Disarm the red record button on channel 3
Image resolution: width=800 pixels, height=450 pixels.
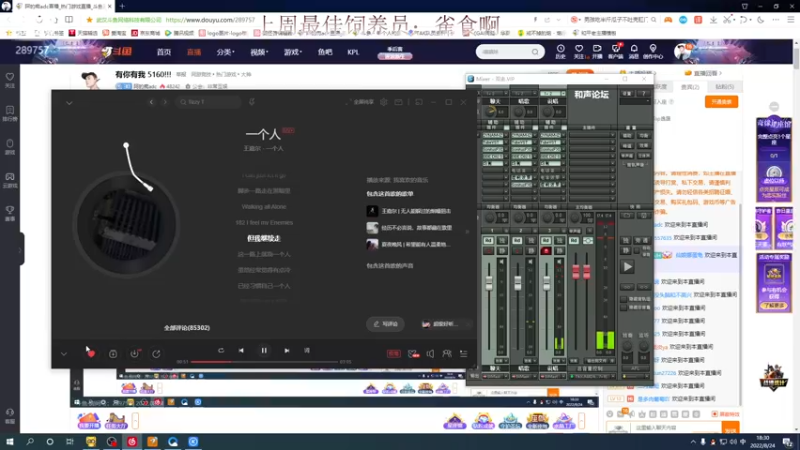[x=545, y=251]
